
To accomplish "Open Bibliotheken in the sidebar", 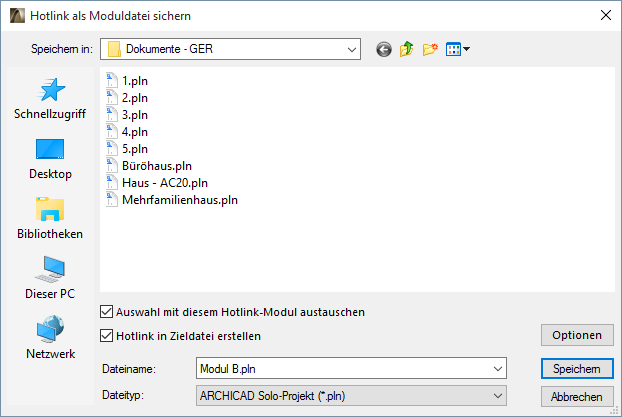I will click(50, 218).
